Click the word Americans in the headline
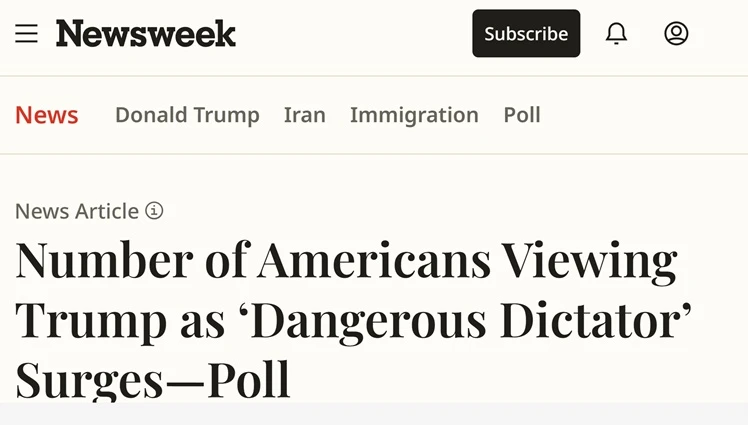Screen dimensions: 748x425 click(374, 260)
